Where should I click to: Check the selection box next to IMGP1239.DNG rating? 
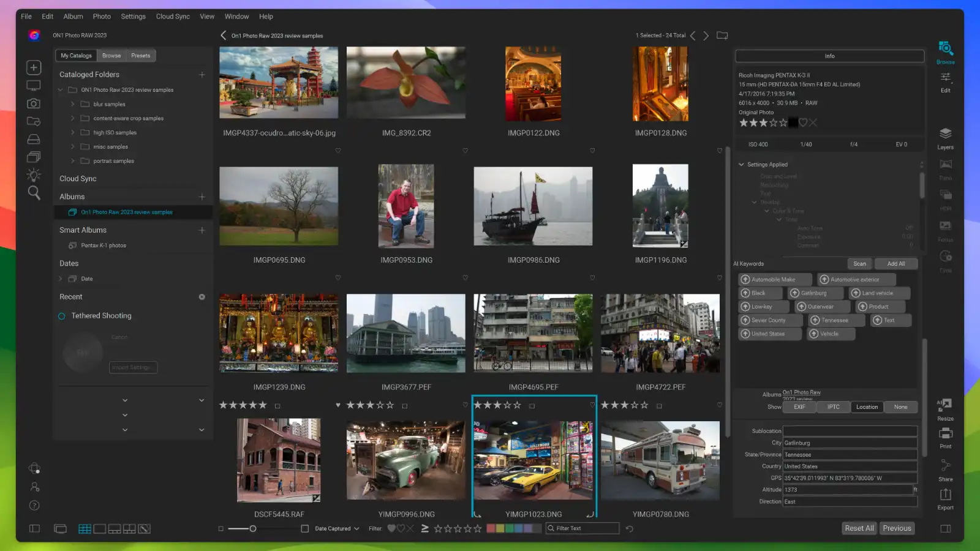276,405
